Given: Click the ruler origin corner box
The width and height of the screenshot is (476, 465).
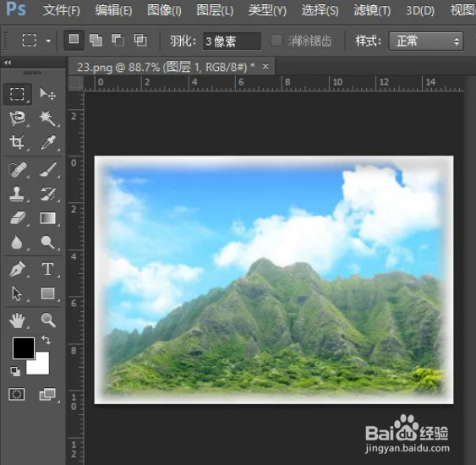Looking at the screenshot, I should coord(76,83).
